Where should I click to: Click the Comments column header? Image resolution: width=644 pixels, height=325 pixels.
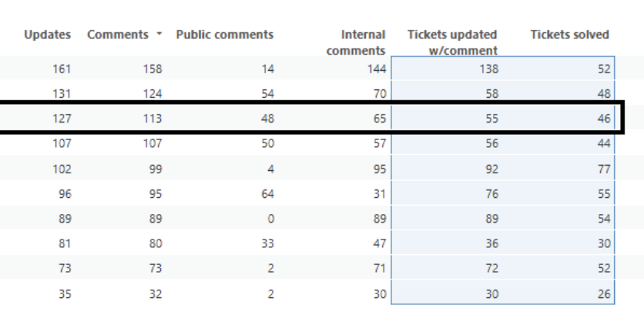click(x=118, y=35)
